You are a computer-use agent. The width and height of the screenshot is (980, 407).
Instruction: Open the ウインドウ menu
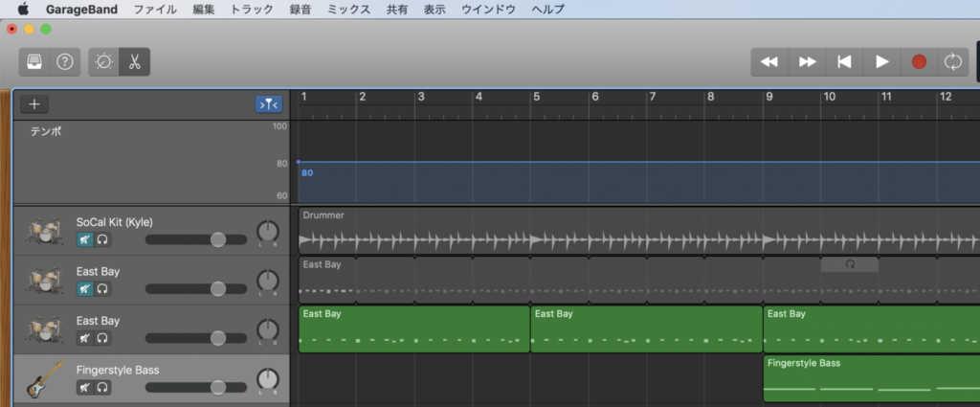pos(489,10)
